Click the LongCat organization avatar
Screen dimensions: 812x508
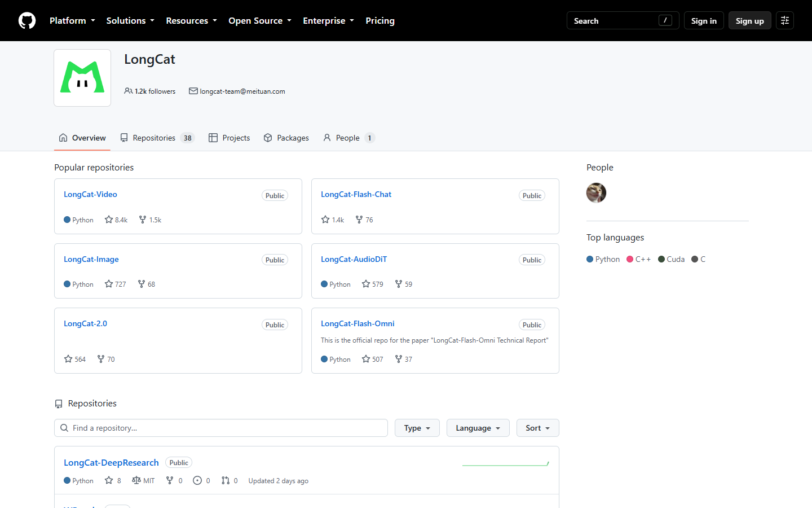82,78
